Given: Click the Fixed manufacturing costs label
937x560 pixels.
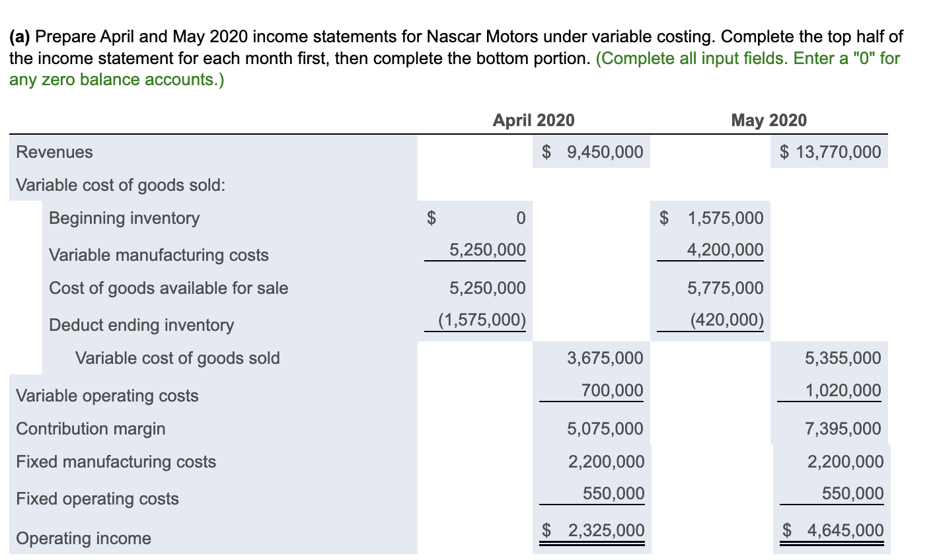Looking at the screenshot, I should point(116,462).
